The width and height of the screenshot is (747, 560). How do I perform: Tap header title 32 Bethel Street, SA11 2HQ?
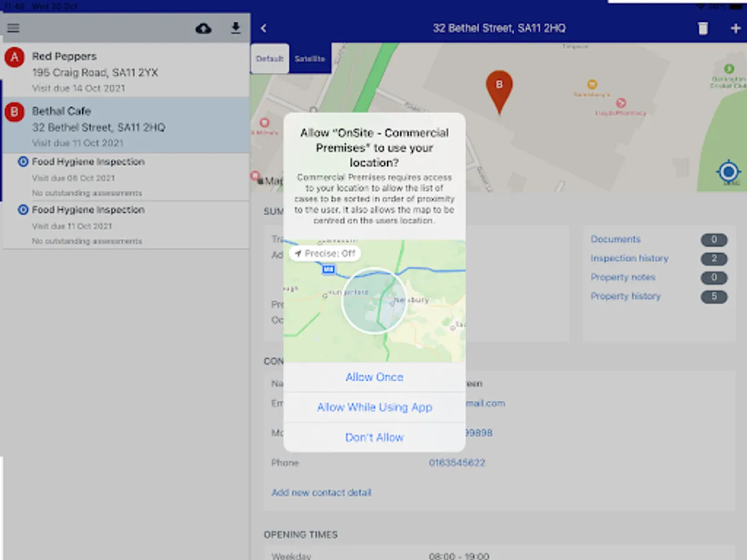[x=499, y=28]
